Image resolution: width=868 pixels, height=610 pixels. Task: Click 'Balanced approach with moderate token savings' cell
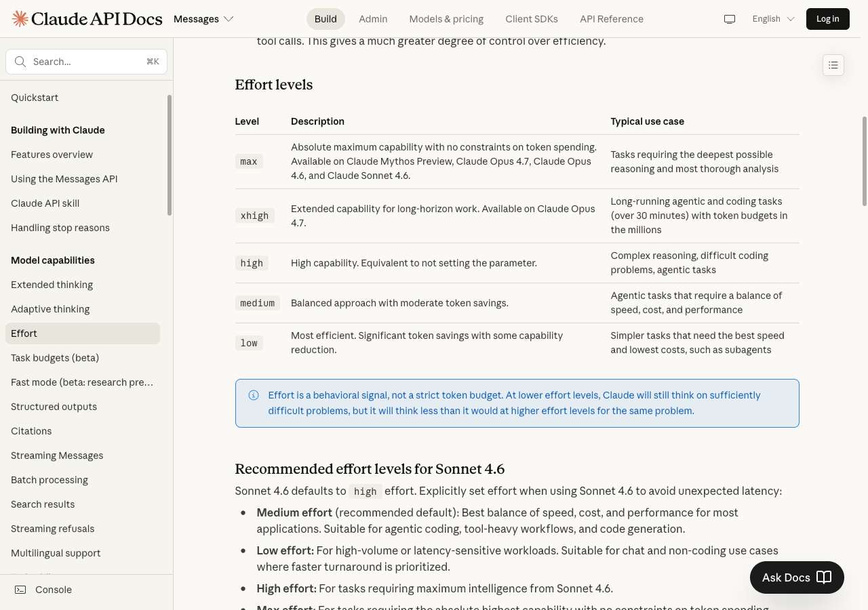click(x=399, y=303)
